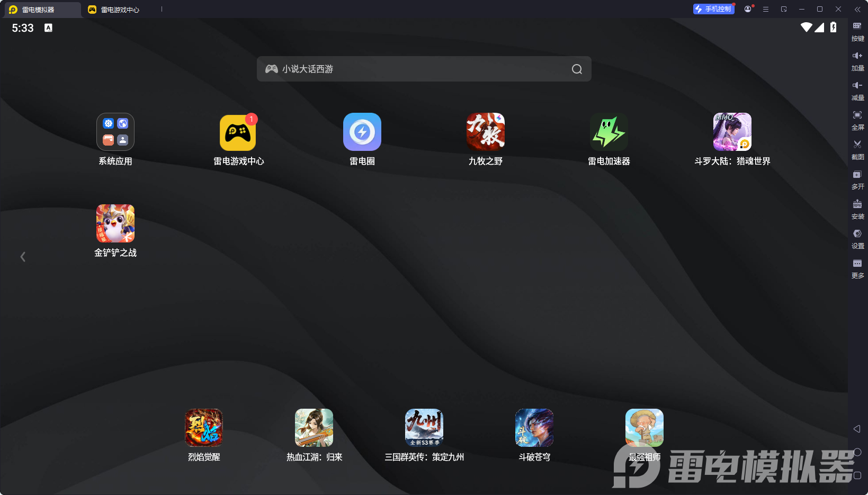
Task: Click the 5:33 clock text
Action: click(x=23, y=28)
